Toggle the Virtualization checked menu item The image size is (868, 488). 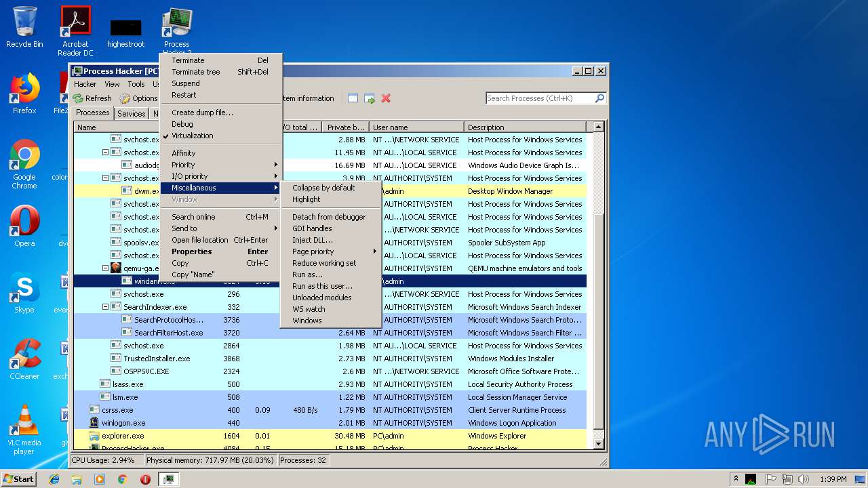tap(220, 136)
